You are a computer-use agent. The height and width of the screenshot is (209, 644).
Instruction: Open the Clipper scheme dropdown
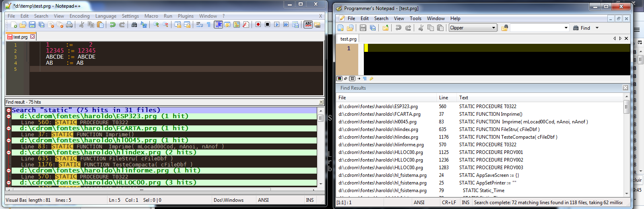point(493,28)
